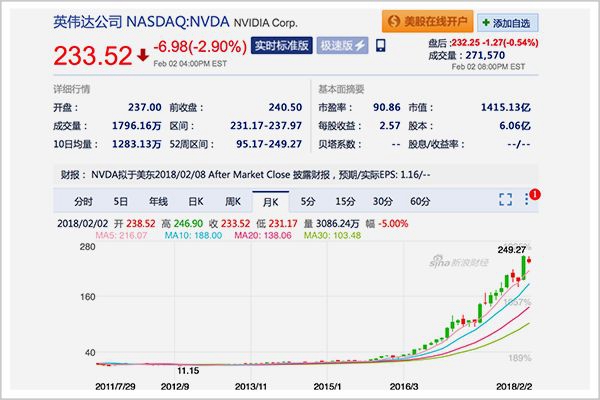600x400 pixels.
Task: Click the MA30: 103.48 indicator label
Action: [x=333, y=235]
